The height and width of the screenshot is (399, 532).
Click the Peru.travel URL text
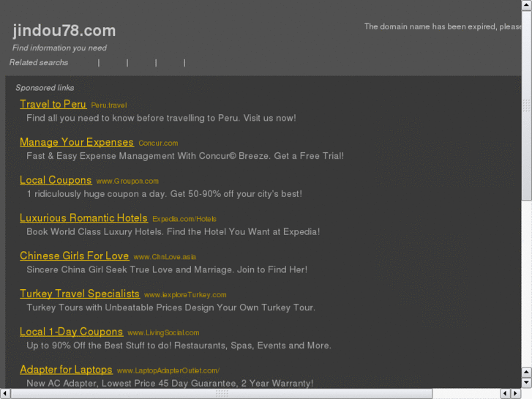109,105
